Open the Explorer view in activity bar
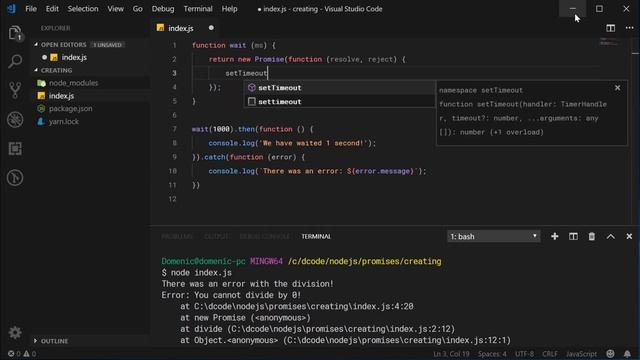Image resolution: width=640 pixels, height=360 pixels. click(x=15, y=33)
